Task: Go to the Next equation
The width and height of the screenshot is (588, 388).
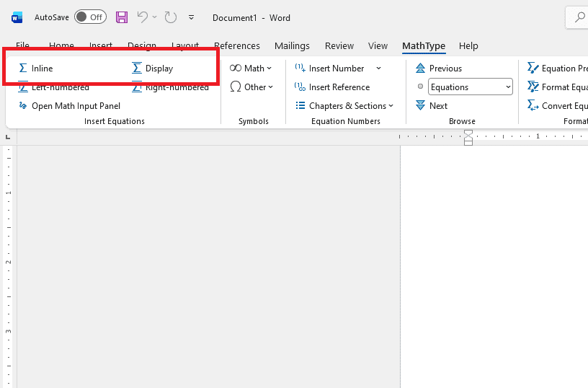Action: [432, 106]
